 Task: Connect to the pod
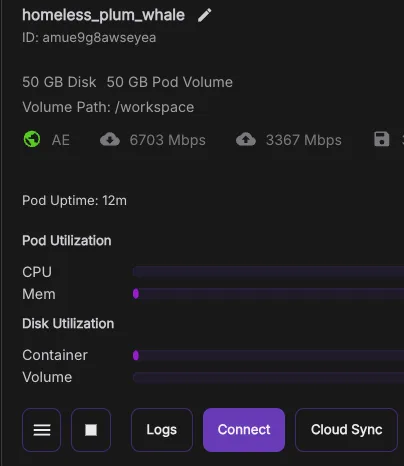(x=244, y=430)
